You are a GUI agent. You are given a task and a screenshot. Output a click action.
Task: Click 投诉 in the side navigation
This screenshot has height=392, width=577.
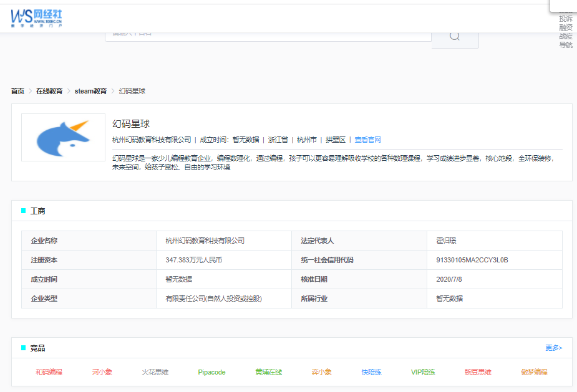[566, 19]
